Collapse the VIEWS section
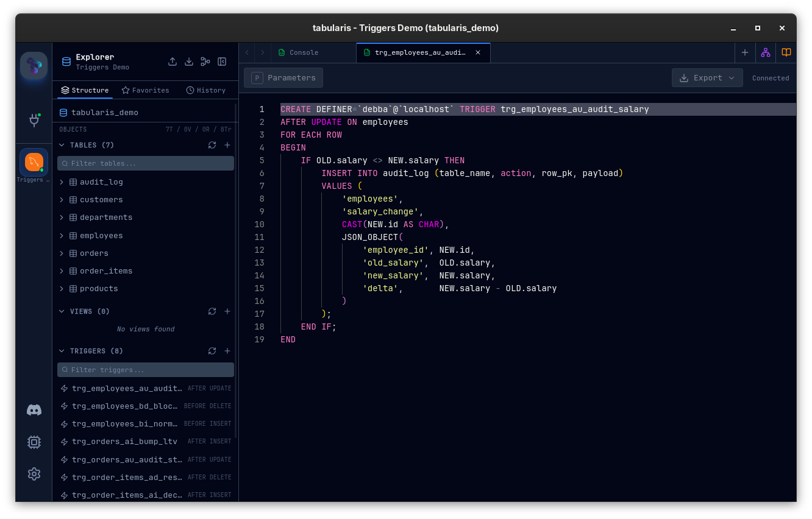Image resolution: width=812 pixels, height=519 pixels. point(62,311)
